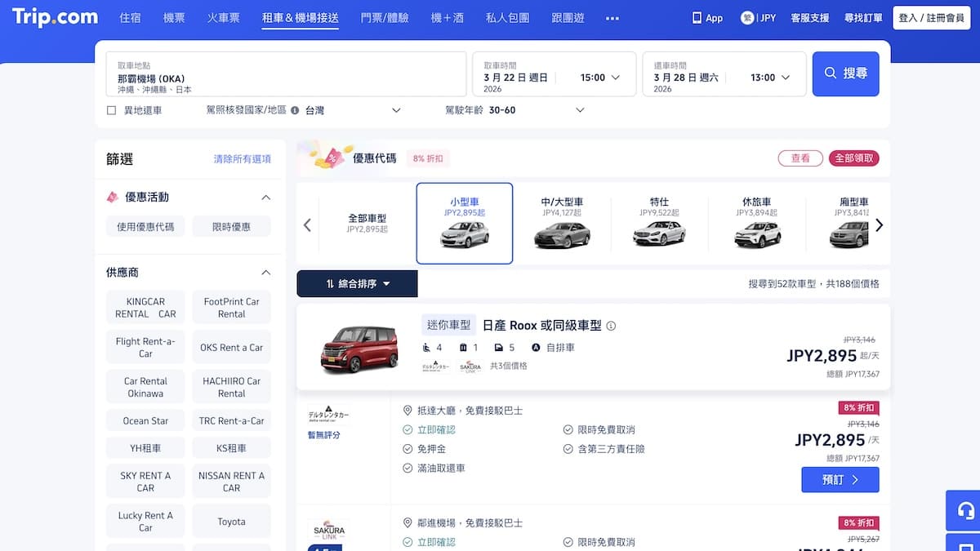
Task: Open the 住宿 nav tab
Action: 131,18
